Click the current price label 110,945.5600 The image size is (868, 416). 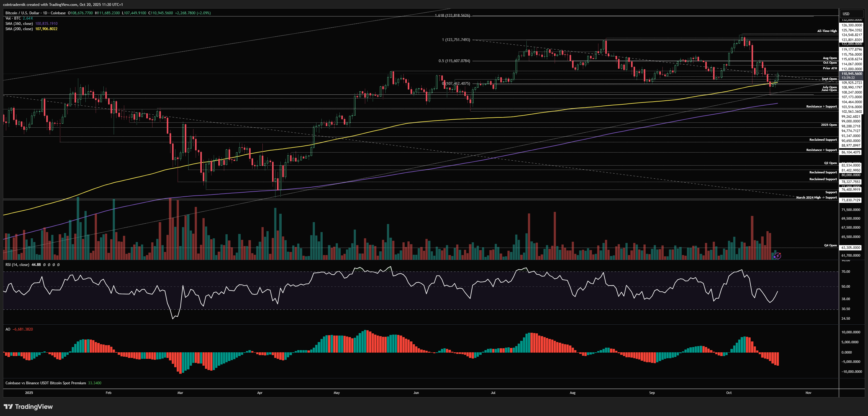tap(852, 74)
